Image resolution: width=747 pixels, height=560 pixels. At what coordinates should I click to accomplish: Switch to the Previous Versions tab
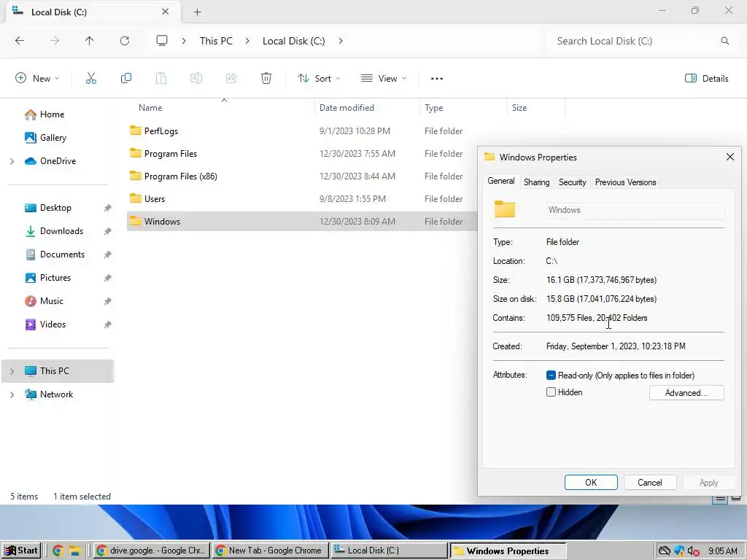click(625, 182)
